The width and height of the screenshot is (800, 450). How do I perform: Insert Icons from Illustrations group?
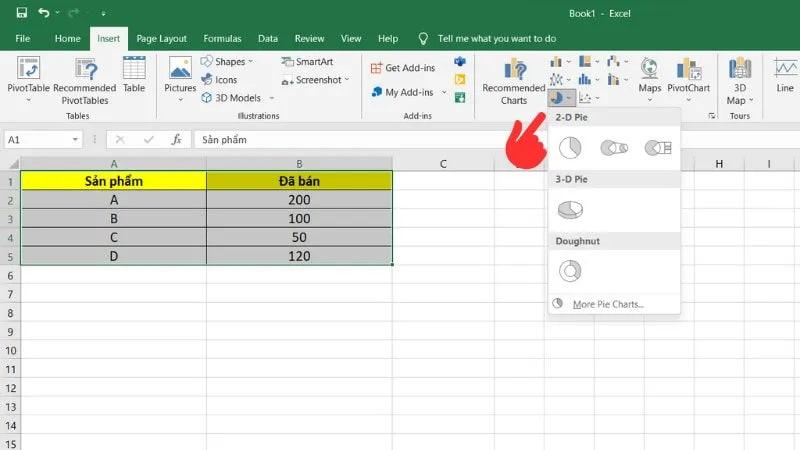219,80
